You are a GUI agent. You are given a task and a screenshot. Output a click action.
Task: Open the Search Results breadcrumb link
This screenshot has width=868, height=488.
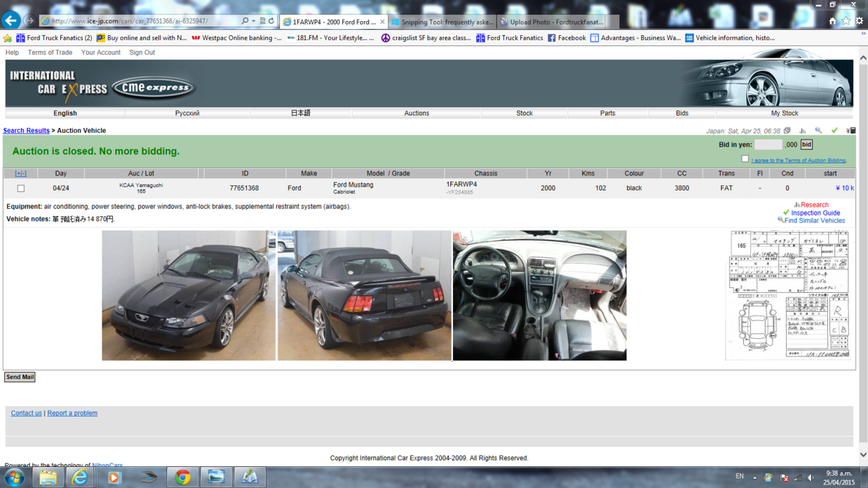(x=26, y=131)
